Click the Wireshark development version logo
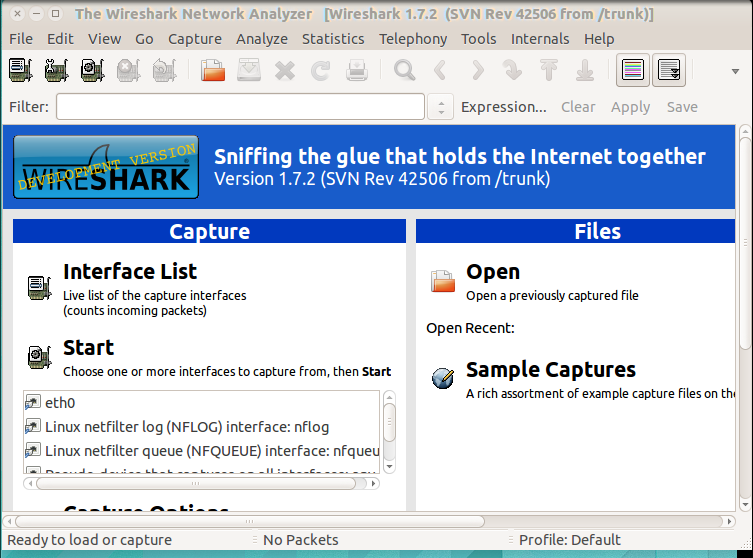This screenshot has height=558, width=753. (106, 167)
